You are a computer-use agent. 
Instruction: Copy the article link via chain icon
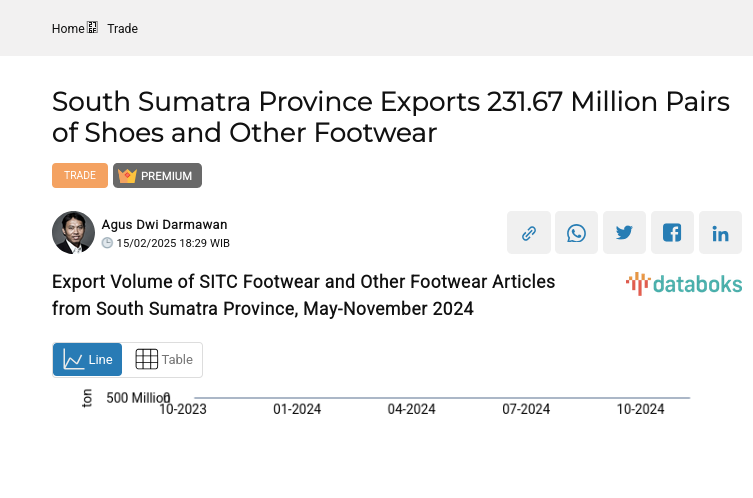(528, 233)
